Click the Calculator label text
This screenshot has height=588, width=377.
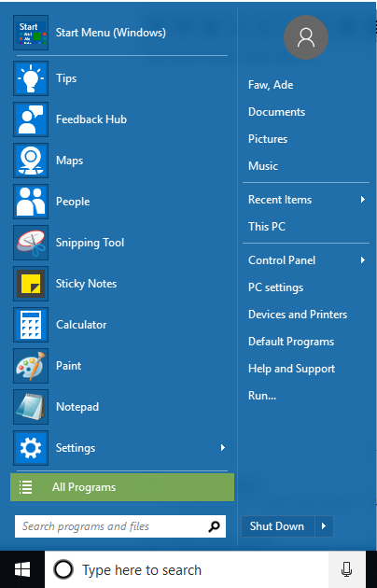click(x=81, y=325)
